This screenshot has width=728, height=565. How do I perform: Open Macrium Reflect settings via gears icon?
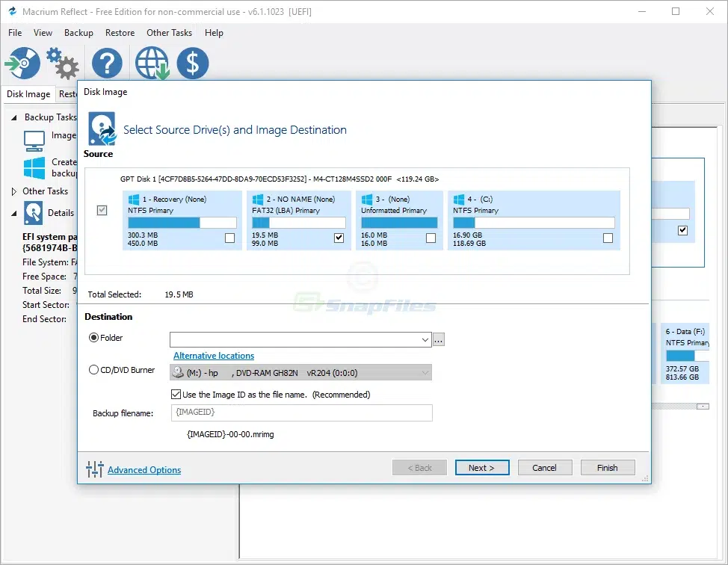[x=63, y=64]
